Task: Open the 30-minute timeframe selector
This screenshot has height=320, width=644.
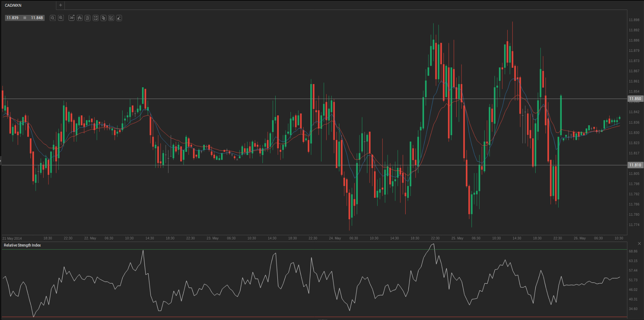Action: 72,18
